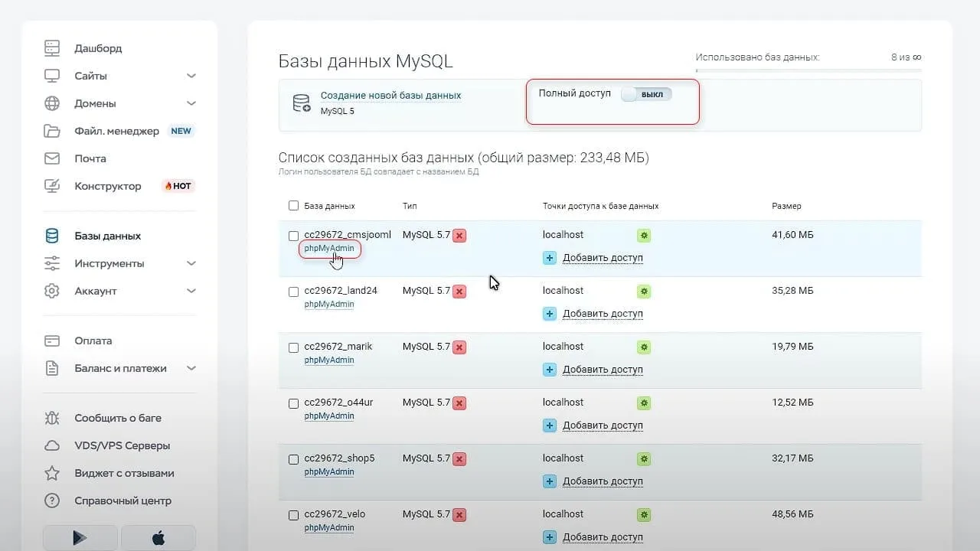
Task: Delete cc29672_land24 via red X icon
Action: pos(459,292)
